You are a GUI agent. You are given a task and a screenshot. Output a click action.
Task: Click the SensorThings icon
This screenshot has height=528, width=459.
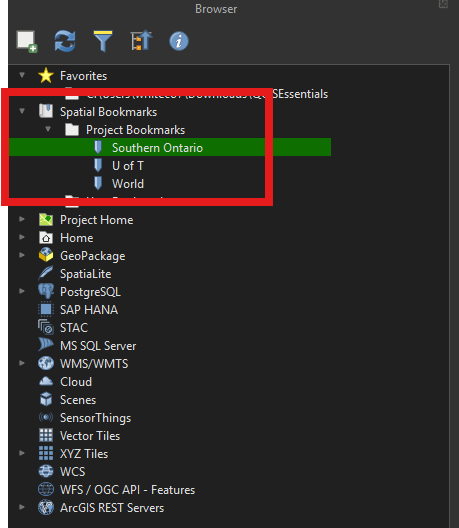pyautogui.click(x=46, y=417)
